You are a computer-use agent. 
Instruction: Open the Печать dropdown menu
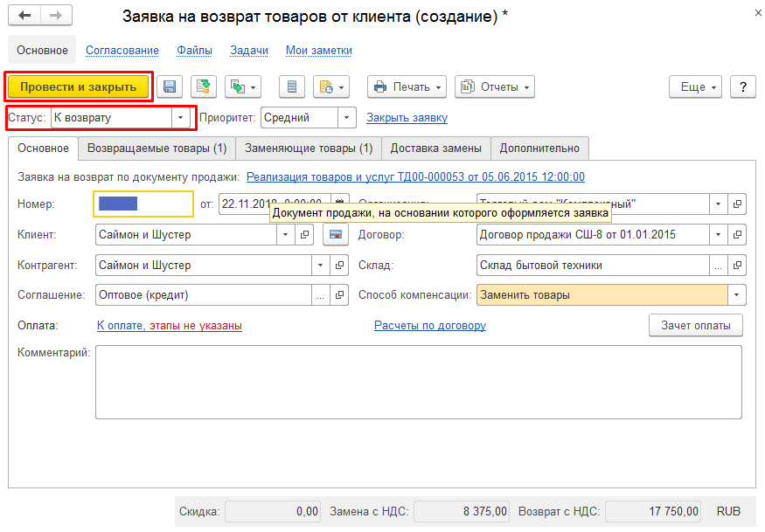pyautogui.click(x=407, y=86)
